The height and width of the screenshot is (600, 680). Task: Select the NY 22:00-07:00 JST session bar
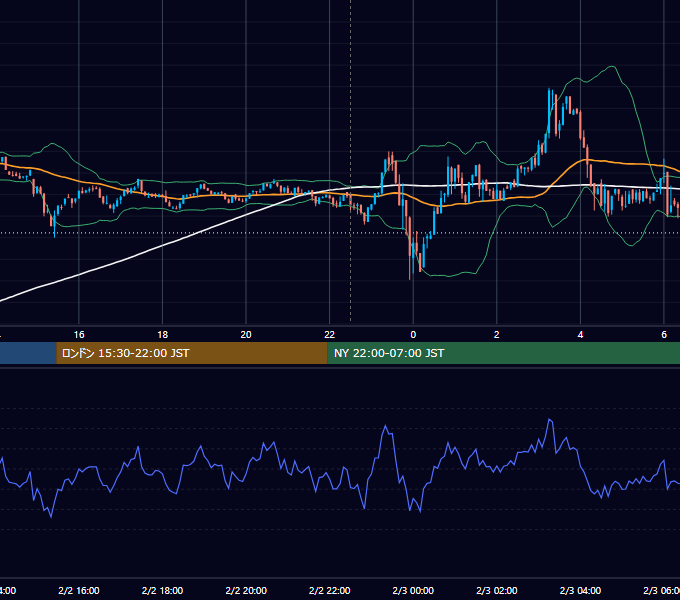503,353
